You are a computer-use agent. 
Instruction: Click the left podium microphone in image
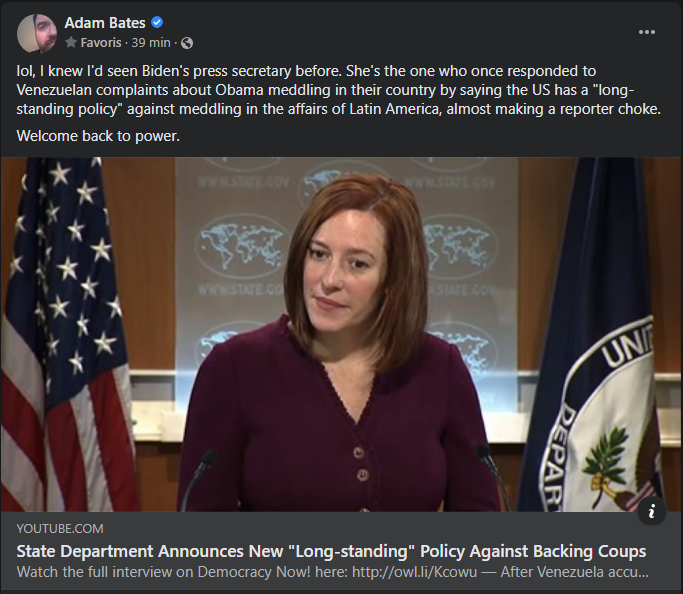coord(198,479)
